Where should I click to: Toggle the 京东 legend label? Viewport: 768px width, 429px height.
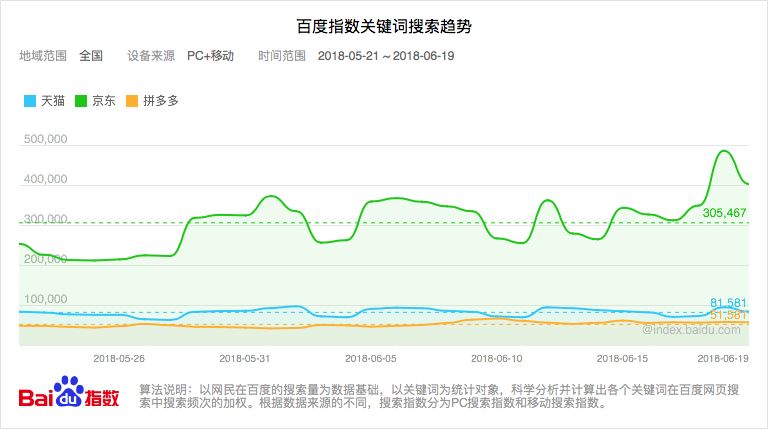(x=104, y=101)
